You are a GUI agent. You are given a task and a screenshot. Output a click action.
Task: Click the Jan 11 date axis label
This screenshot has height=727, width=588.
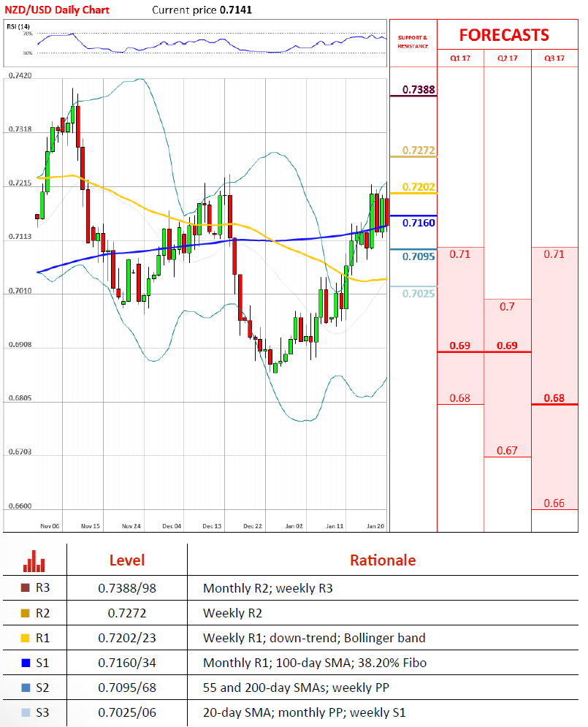(x=335, y=526)
